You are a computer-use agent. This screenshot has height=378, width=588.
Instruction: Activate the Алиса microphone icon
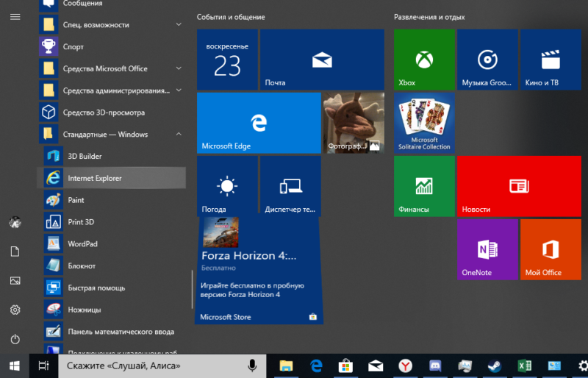(252, 365)
